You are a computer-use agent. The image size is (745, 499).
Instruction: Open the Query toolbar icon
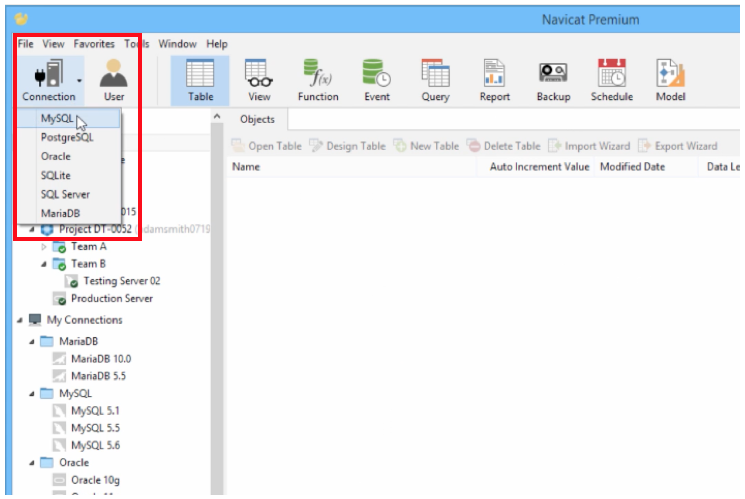[x=435, y=80]
